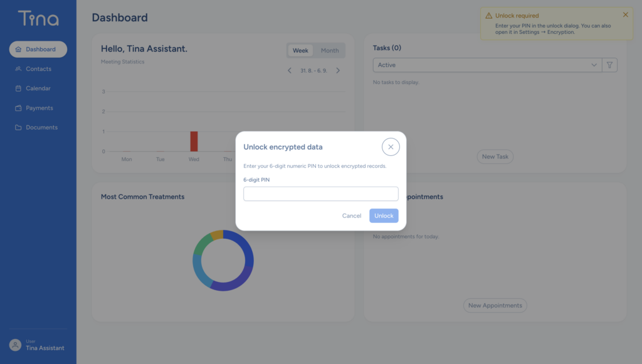This screenshot has height=364, width=642.
Task: Click the 6-digit PIN input field
Action: click(x=320, y=194)
